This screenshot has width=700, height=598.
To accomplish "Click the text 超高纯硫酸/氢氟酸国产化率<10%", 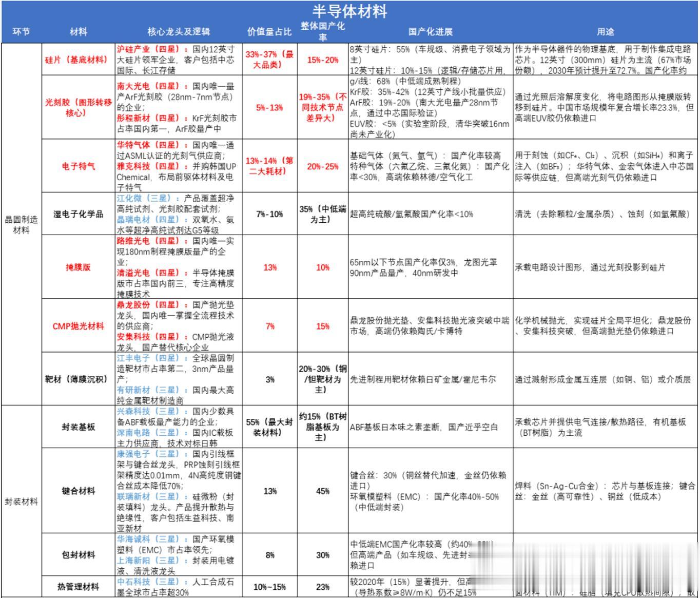I will 412,214.
